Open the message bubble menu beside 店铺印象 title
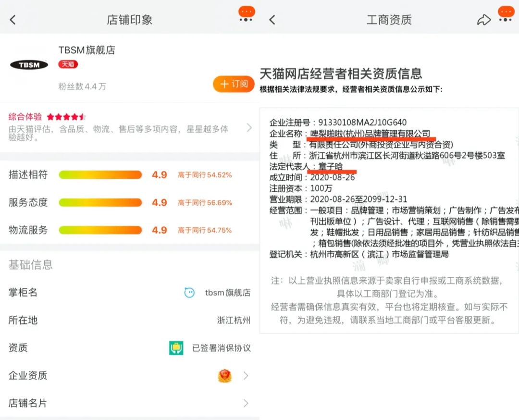 (x=246, y=14)
